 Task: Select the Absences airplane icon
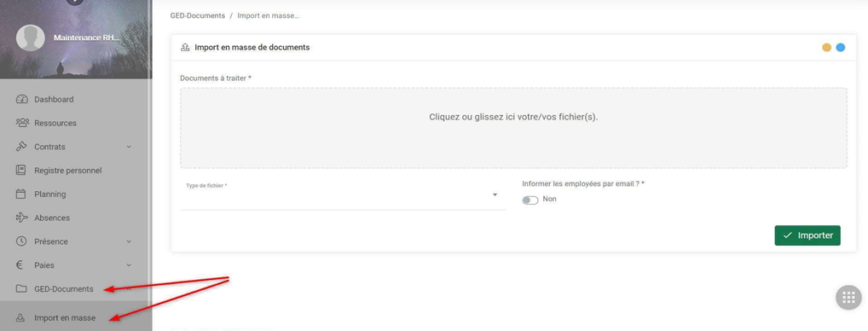tap(21, 218)
